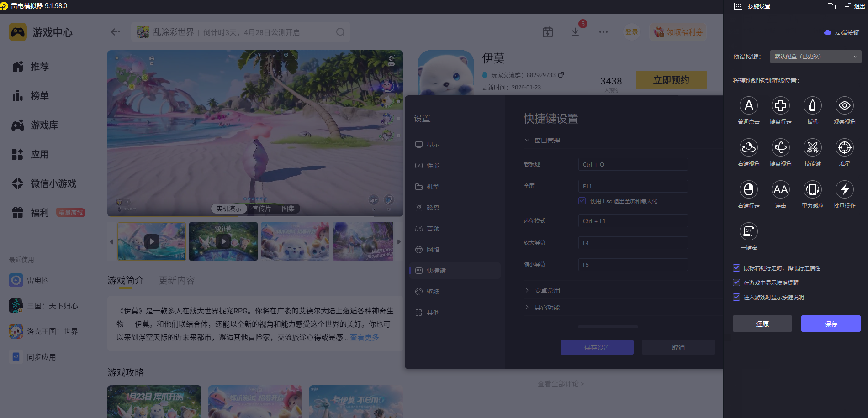Open 显示 display settings
This screenshot has height=418, width=868.
tap(455, 145)
